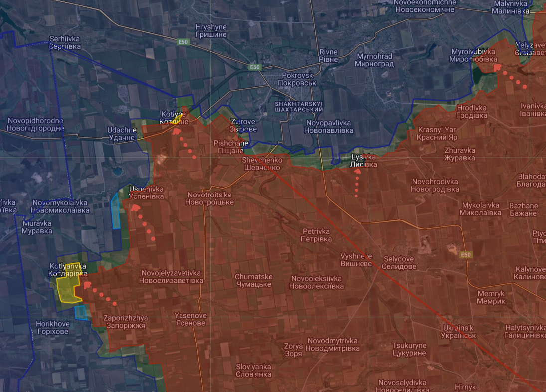Click the Vyshneve label
This screenshot has width=546, height=392.
pyautogui.click(x=356, y=260)
